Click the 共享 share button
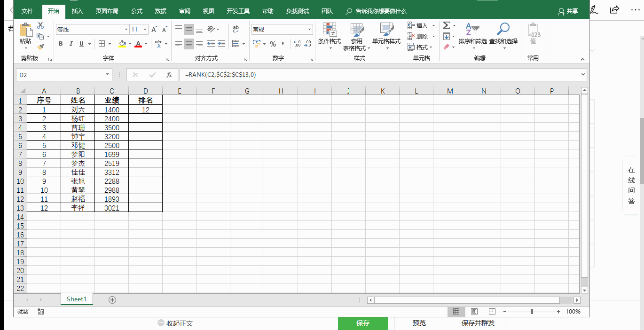Image resolution: width=644 pixels, height=330 pixels. pos(568,11)
